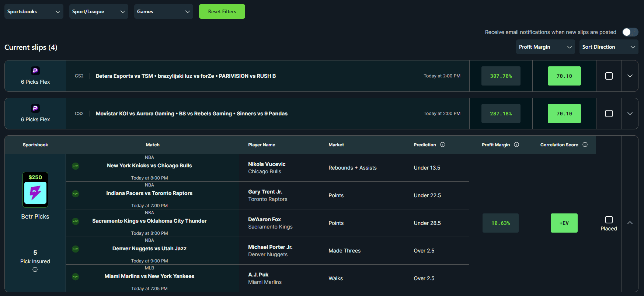Collapse the expanded Betr Picks slip
The height and width of the screenshot is (296, 644).
(630, 223)
